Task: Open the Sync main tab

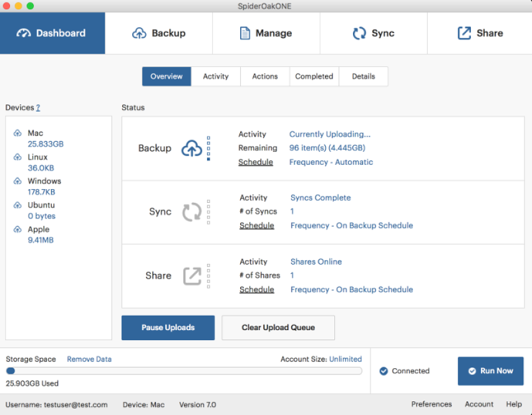Action: coord(374,33)
